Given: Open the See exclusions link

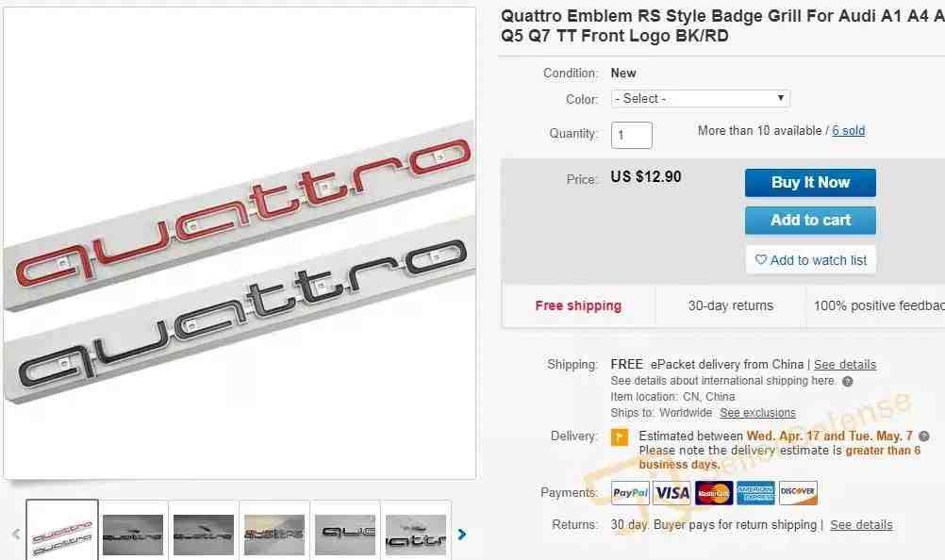Looking at the screenshot, I should [757, 413].
